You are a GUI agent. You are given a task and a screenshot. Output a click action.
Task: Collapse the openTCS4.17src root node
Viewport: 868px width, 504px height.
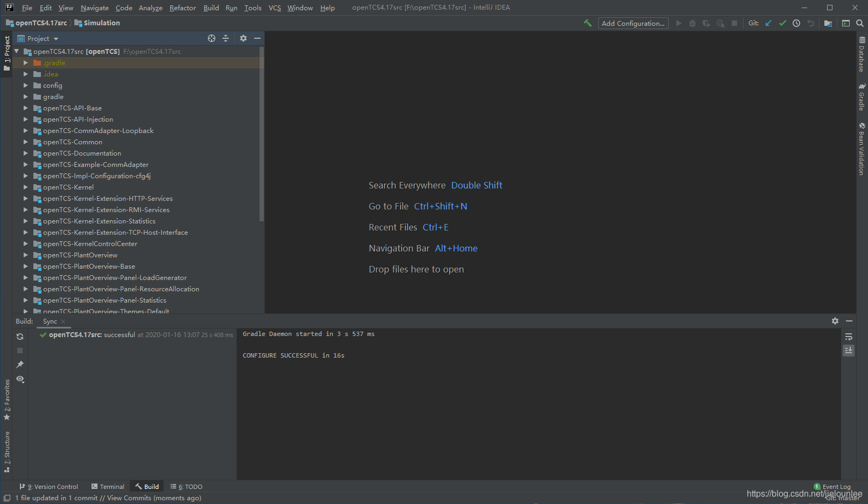point(17,51)
